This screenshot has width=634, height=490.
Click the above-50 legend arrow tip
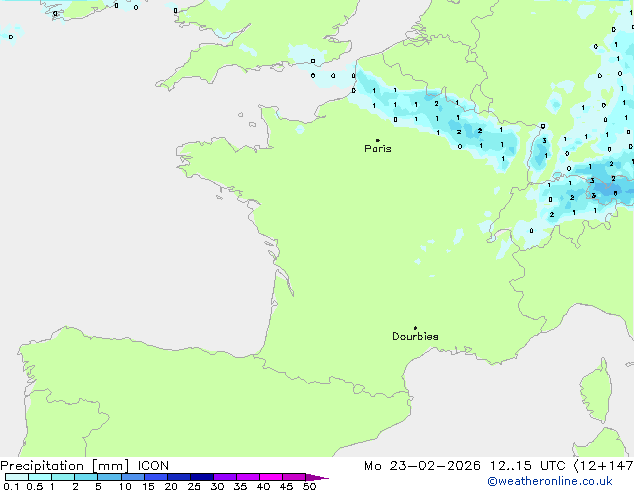tap(317, 477)
